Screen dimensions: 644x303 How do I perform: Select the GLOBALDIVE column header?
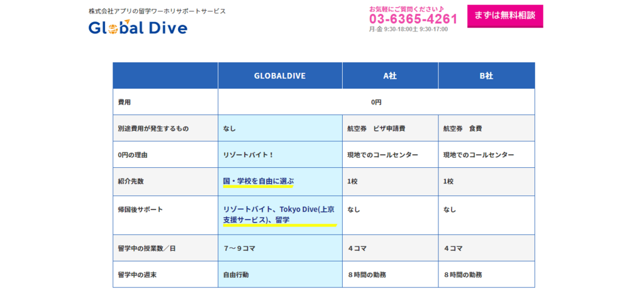click(280, 75)
